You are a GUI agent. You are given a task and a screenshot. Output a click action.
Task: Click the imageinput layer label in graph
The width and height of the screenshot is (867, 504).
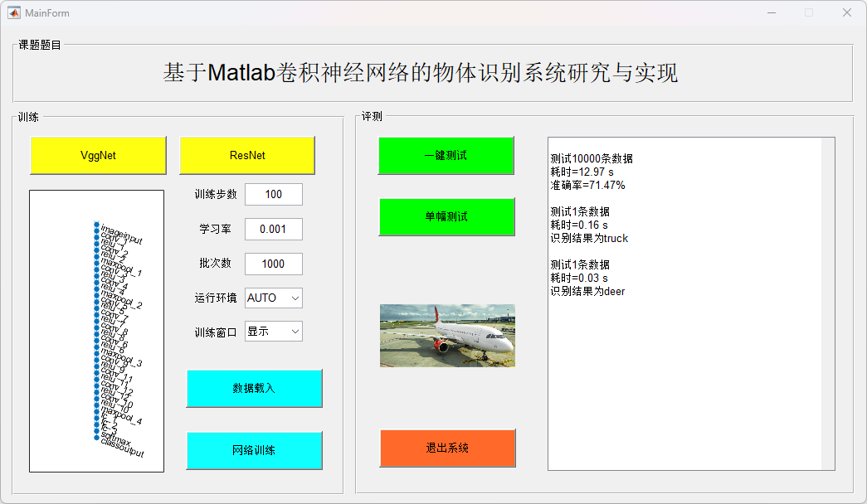point(122,235)
